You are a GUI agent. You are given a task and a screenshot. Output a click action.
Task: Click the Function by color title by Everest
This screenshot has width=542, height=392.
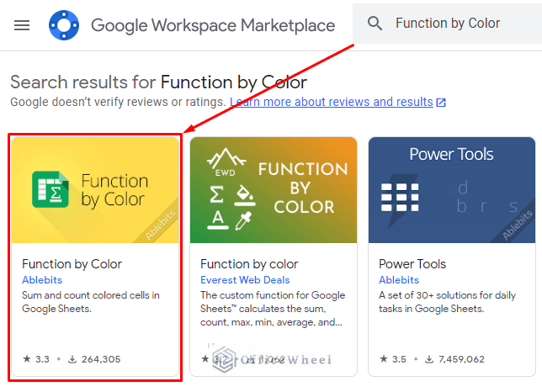point(249,264)
